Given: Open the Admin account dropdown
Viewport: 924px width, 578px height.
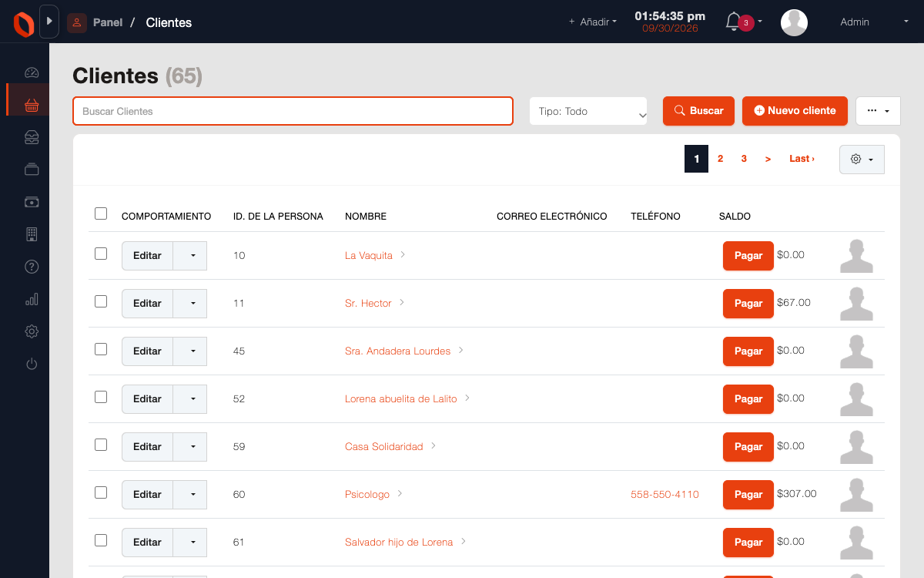Looking at the screenshot, I should pos(875,22).
